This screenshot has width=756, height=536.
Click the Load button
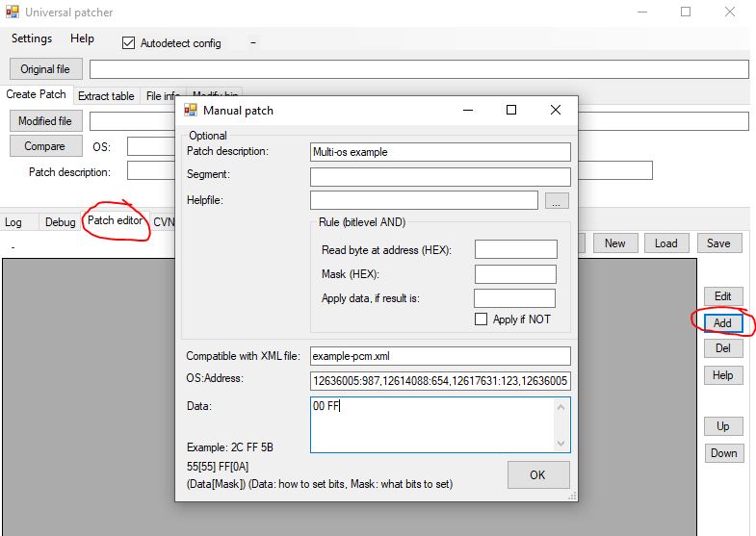666,243
